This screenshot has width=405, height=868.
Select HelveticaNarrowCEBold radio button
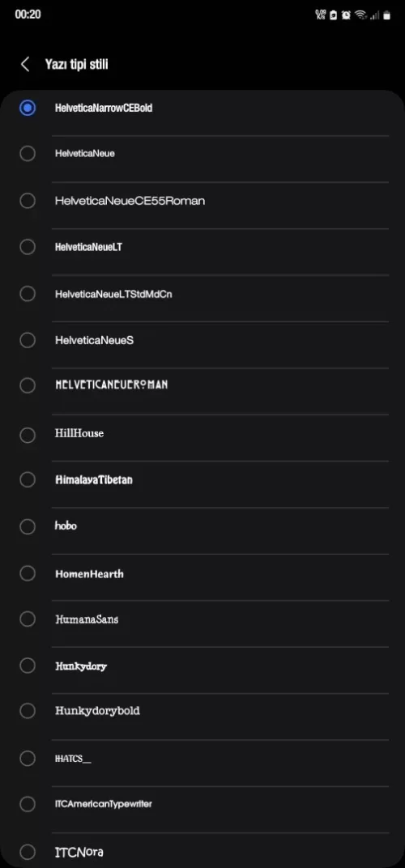click(28, 108)
